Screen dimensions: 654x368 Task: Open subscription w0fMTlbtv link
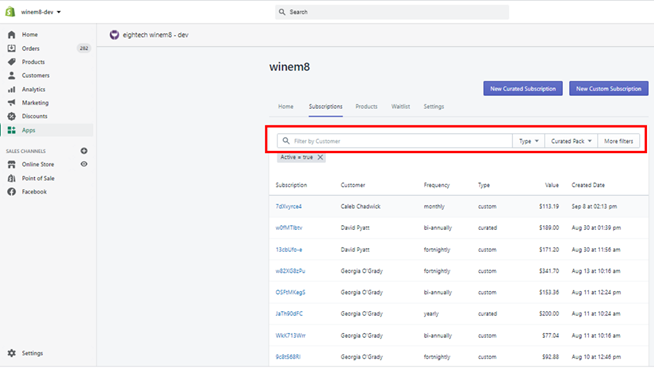pos(289,228)
